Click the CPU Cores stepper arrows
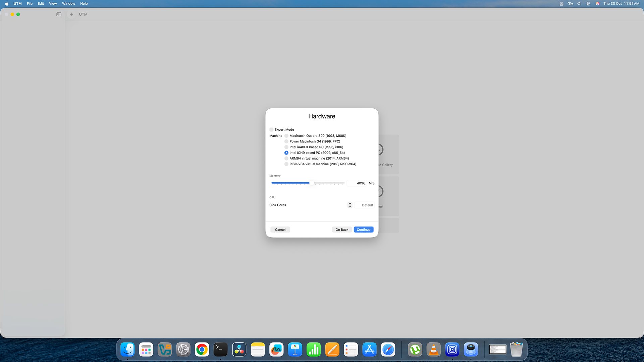Screen dimensions: 644x362 [350, 205]
